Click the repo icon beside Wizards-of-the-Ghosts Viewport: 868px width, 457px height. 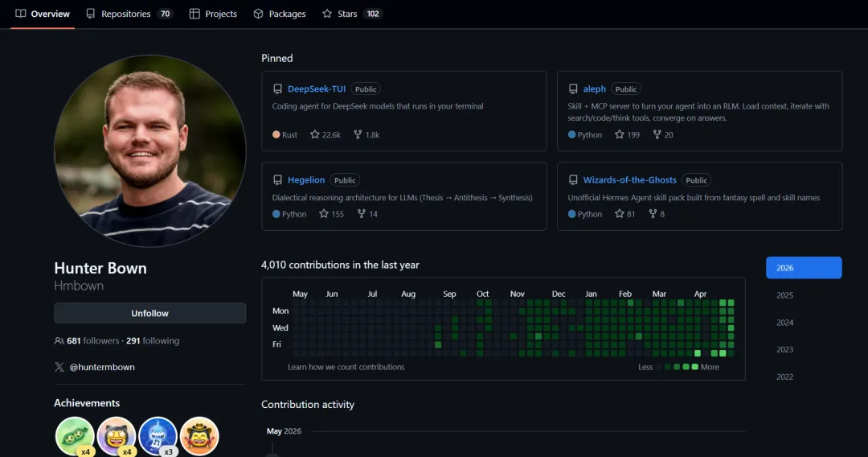pos(574,180)
